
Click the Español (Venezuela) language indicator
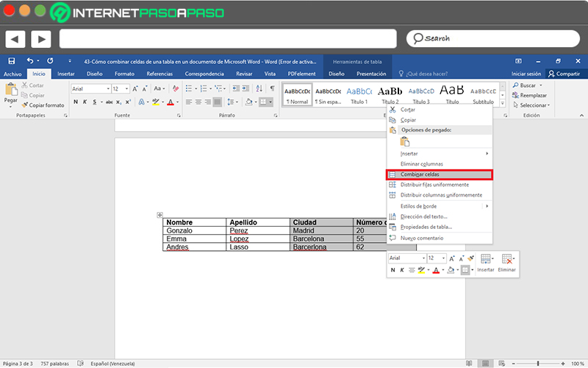(113, 364)
